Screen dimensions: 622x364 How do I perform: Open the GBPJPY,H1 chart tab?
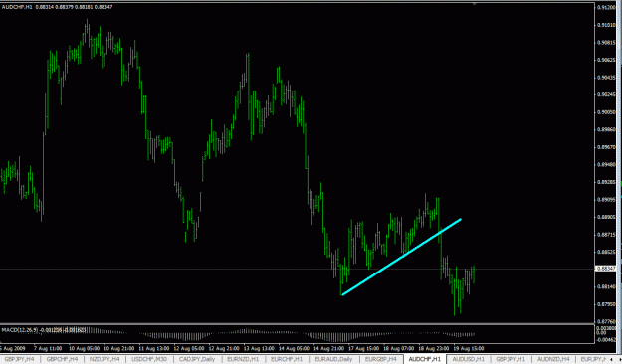coord(511,359)
